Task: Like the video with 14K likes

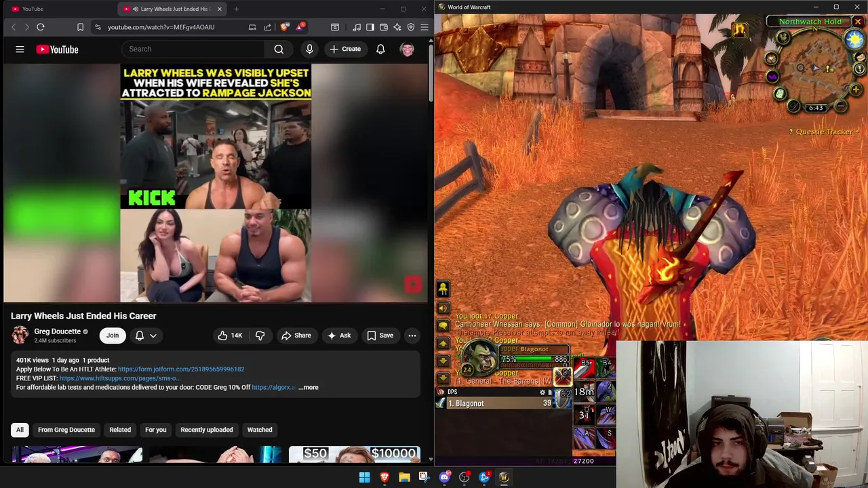Action: (229, 335)
